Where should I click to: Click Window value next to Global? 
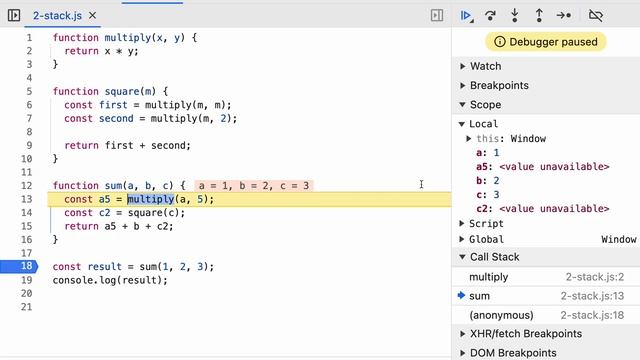pyautogui.click(x=618, y=239)
